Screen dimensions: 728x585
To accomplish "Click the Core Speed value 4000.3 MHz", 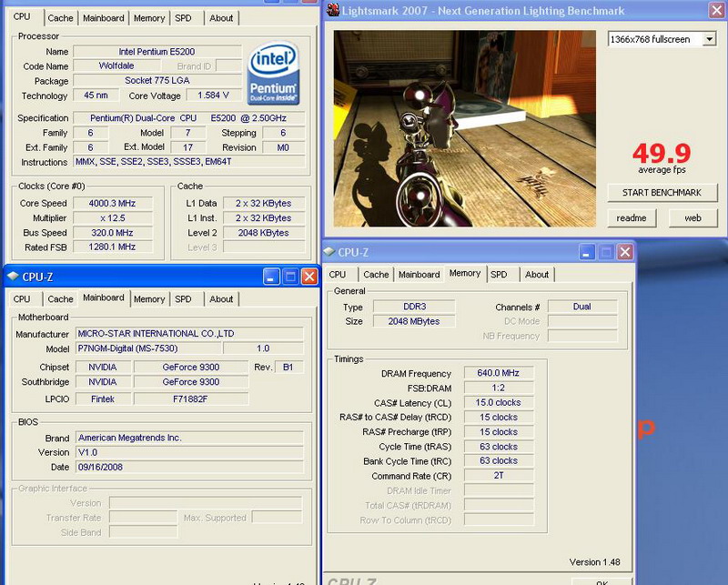I will tap(113, 204).
